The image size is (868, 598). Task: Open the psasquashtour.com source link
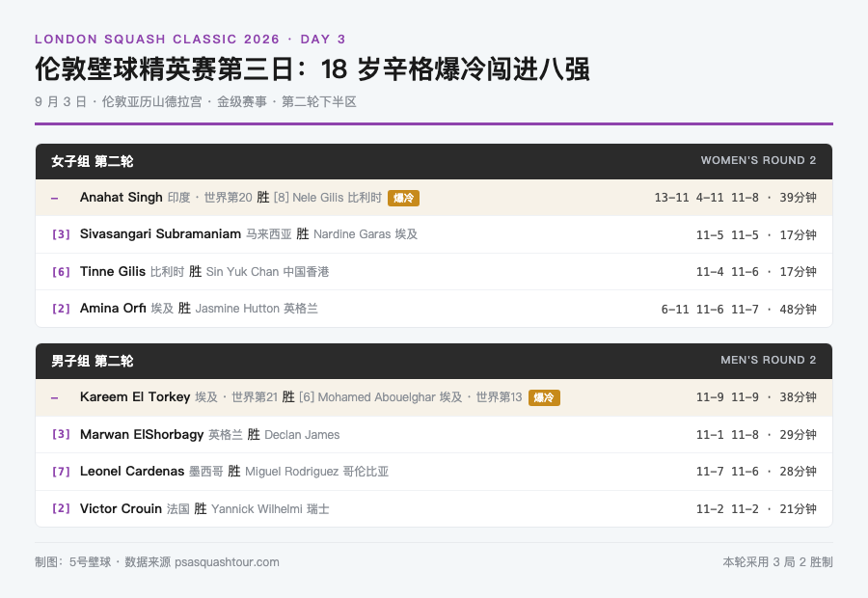click(x=227, y=562)
